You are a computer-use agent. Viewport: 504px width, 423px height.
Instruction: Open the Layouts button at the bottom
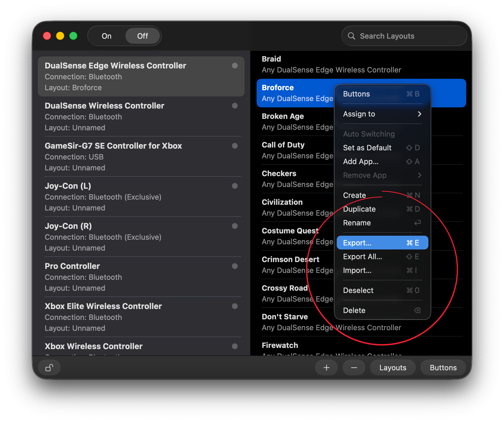393,367
